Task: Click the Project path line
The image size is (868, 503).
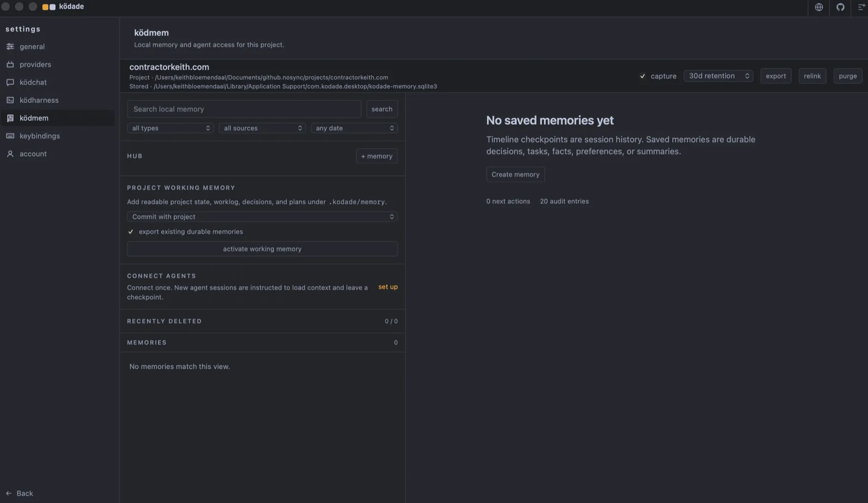Action: tap(258, 78)
